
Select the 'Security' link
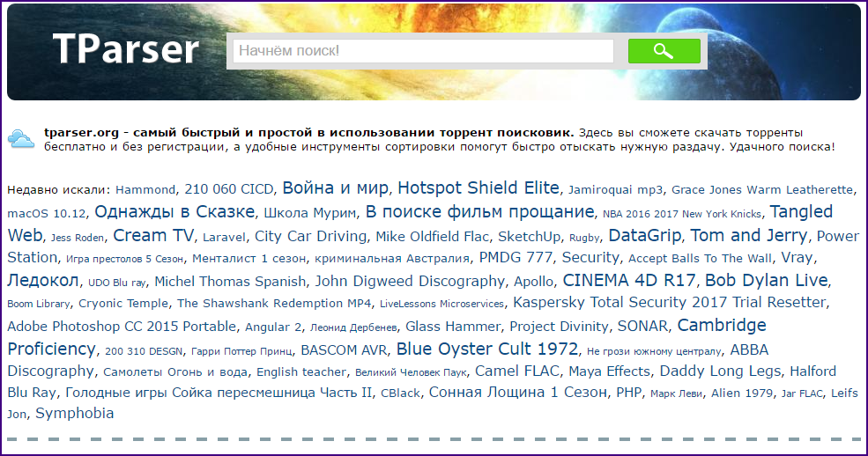pyautogui.click(x=590, y=258)
